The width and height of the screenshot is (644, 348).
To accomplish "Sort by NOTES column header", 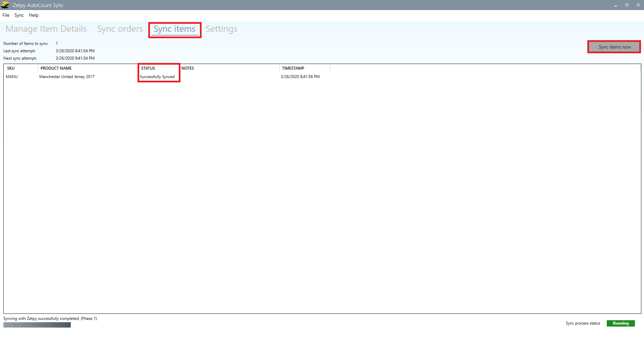I will [x=229, y=68].
